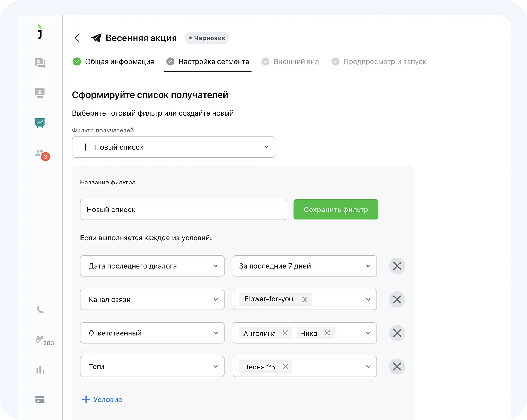527x420 pixels.
Task: Select the broadcasts presentation icon
Action: click(40, 123)
